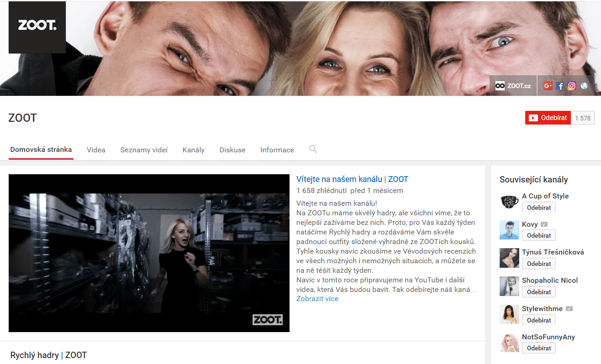Image resolution: width=601 pixels, height=364 pixels.
Task: Click NotSoFunnyAny channel avatar
Action: (509, 343)
